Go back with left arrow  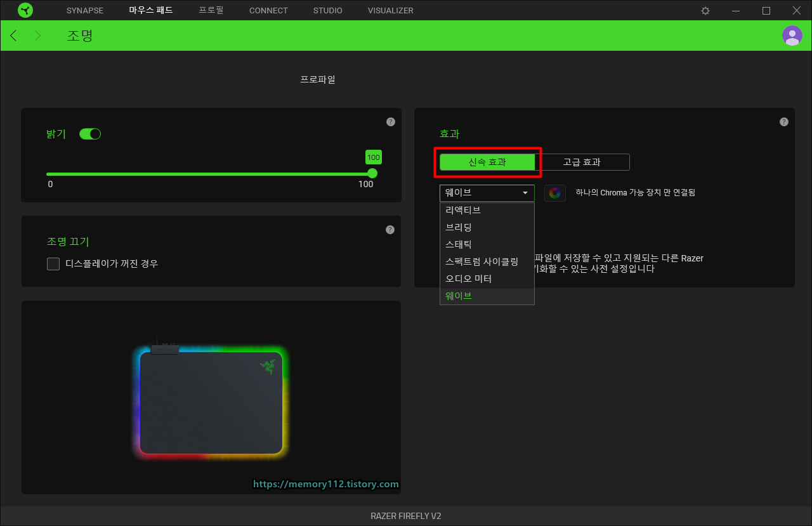tap(13, 36)
